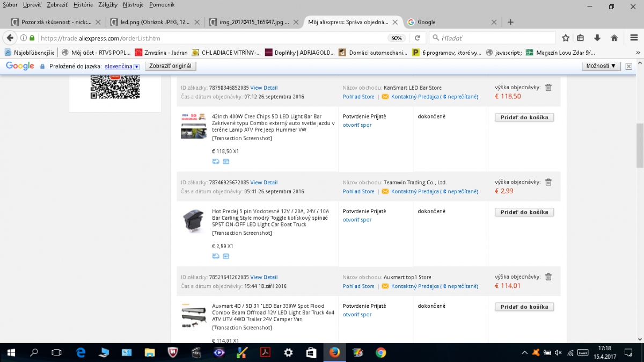Open a new tab with the plus icon

tap(510, 22)
